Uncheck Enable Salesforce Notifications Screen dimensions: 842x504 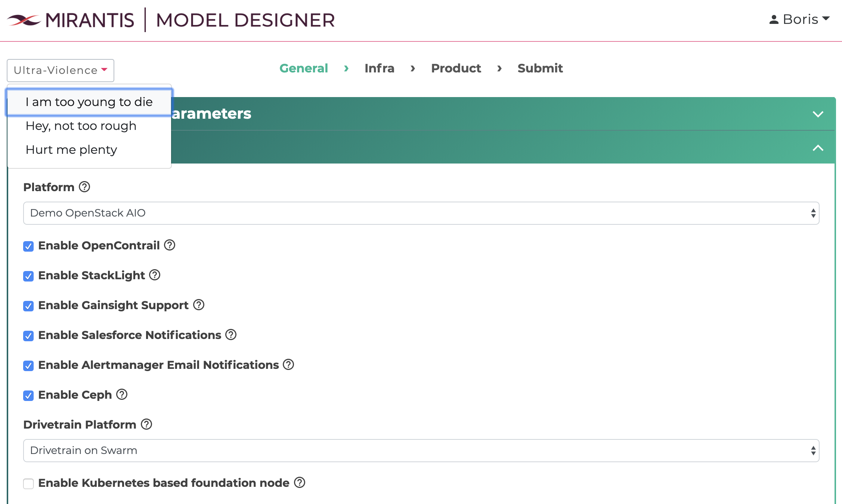pyautogui.click(x=28, y=336)
